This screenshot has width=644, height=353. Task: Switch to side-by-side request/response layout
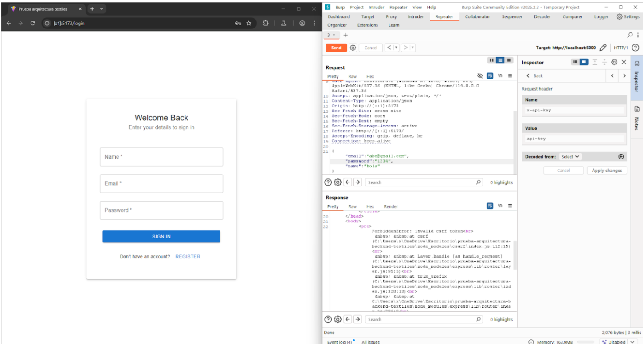click(491, 60)
